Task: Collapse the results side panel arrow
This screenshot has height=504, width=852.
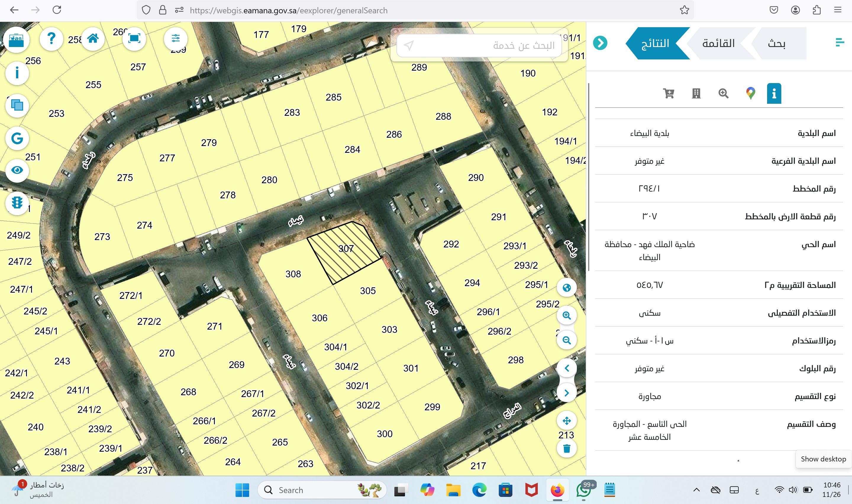Action: tap(600, 43)
